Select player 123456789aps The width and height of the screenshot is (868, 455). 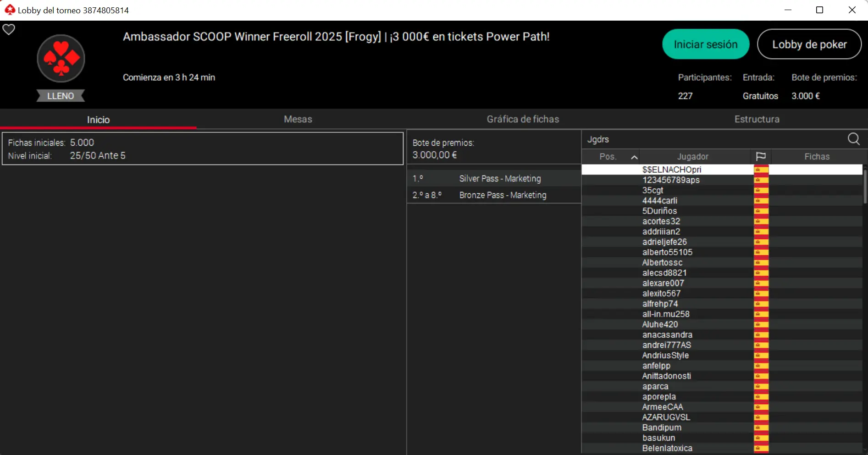722,180
